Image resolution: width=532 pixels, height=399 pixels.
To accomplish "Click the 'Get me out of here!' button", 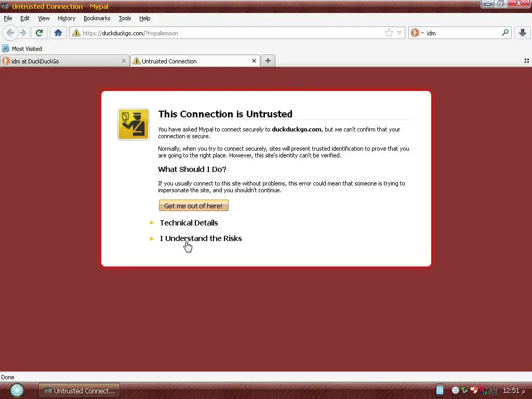I will tap(193, 206).
